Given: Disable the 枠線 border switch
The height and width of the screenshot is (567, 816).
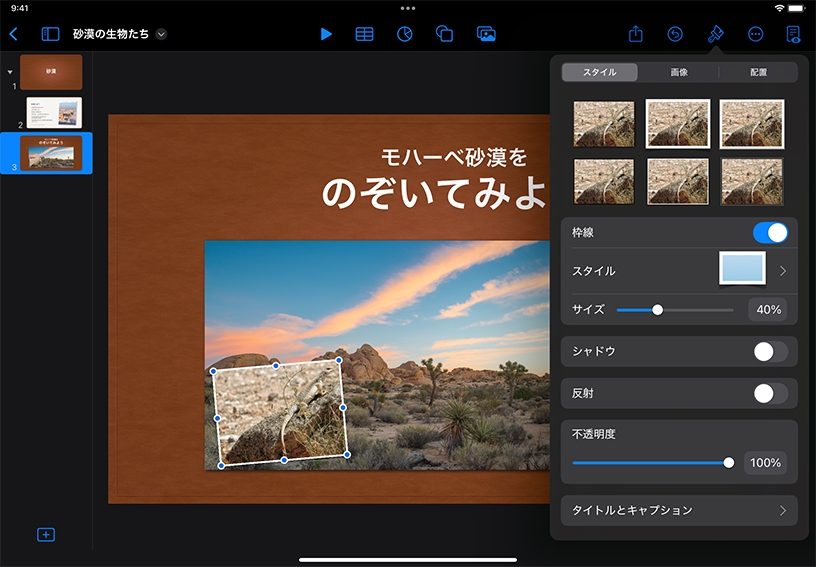Looking at the screenshot, I should pyautogui.click(x=770, y=233).
